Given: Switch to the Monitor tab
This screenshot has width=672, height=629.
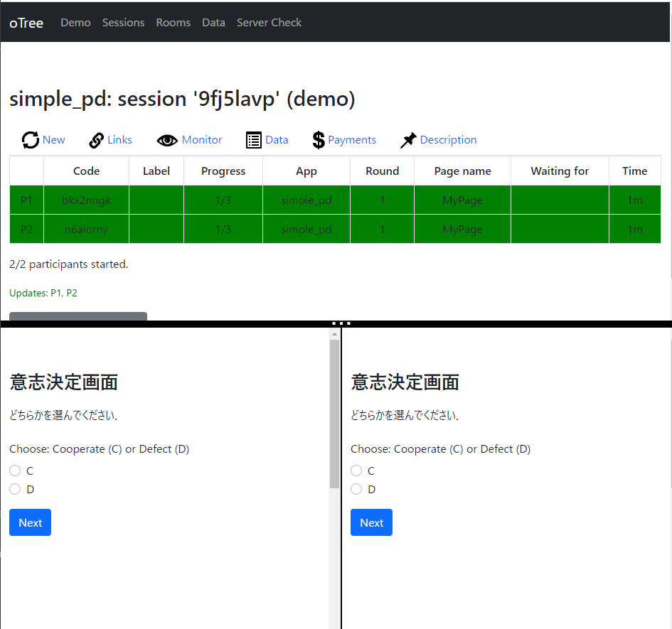Looking at the screenshot, I should tap(202, 140).
